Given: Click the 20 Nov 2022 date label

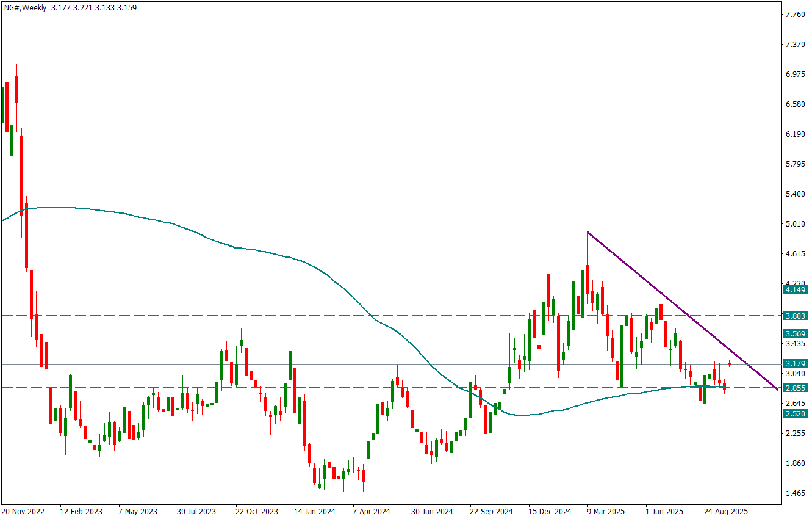Looking at the screenshot, I should 23,511.
